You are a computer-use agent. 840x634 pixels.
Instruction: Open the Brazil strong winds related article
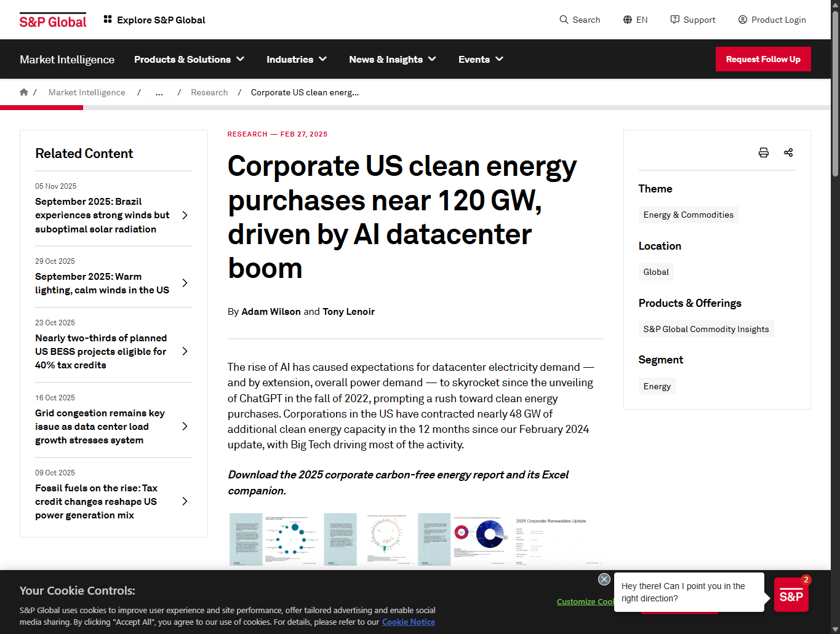tap(102, 215)
